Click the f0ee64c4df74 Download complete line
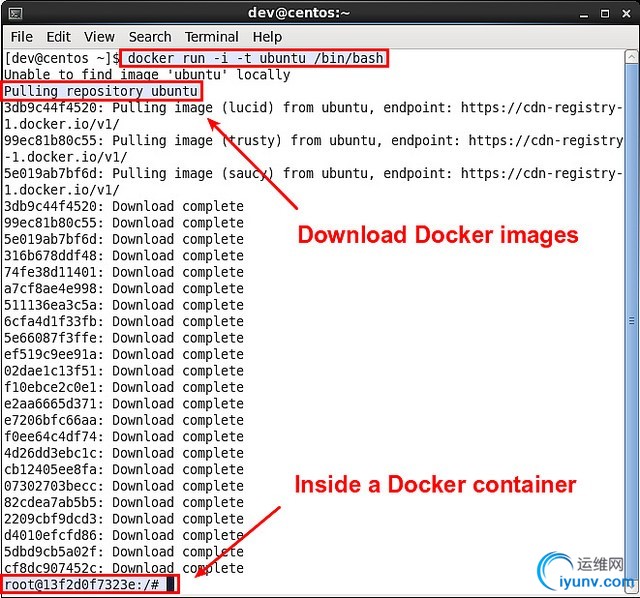Viewport: 640px width, 598px height. 124,437
